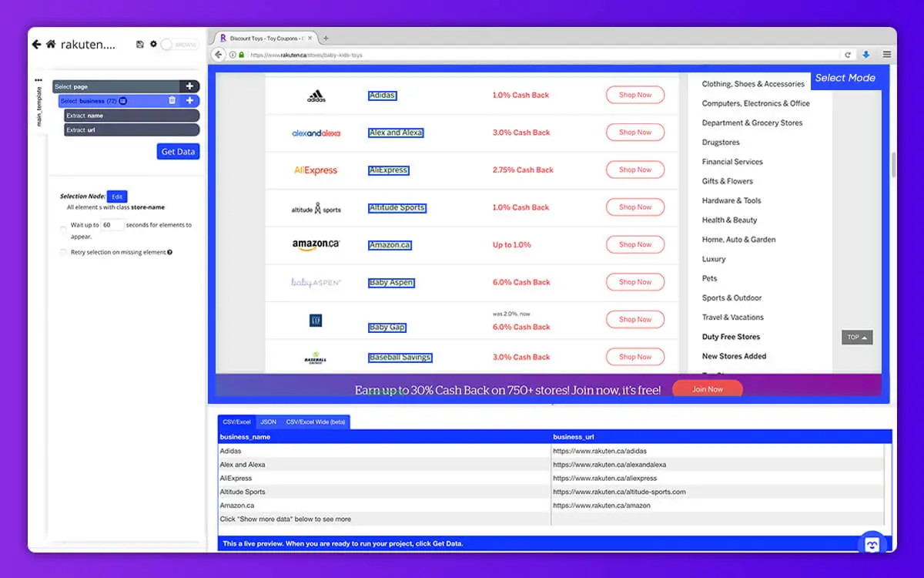Click the seconds input field showing 60
This screenshot has height=578, width=924.
(x=112, y=225)
